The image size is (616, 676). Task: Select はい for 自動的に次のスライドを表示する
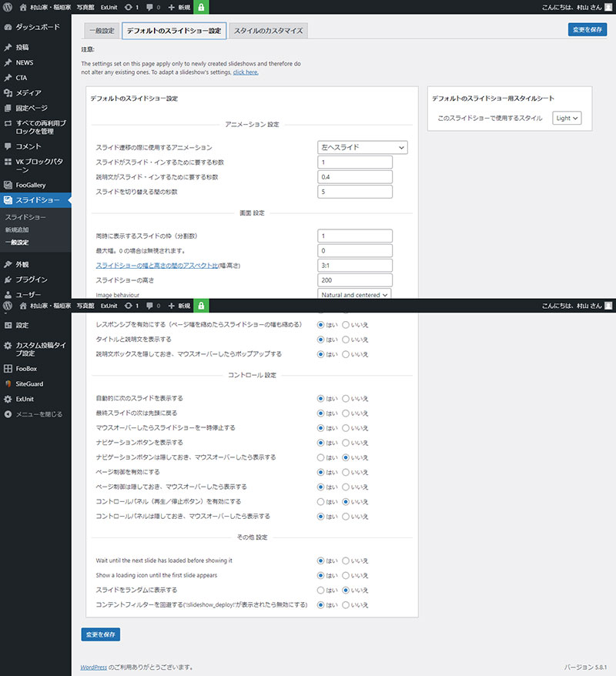click(321, 399)
